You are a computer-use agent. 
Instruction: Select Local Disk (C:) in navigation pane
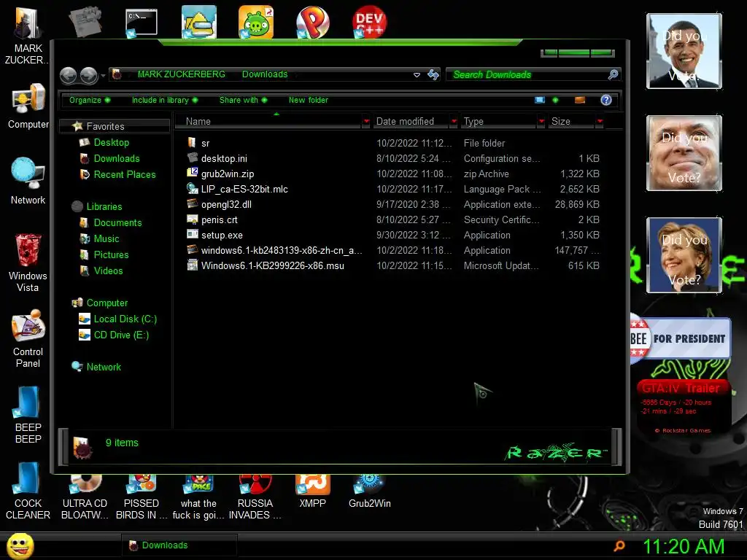(125, 319)
